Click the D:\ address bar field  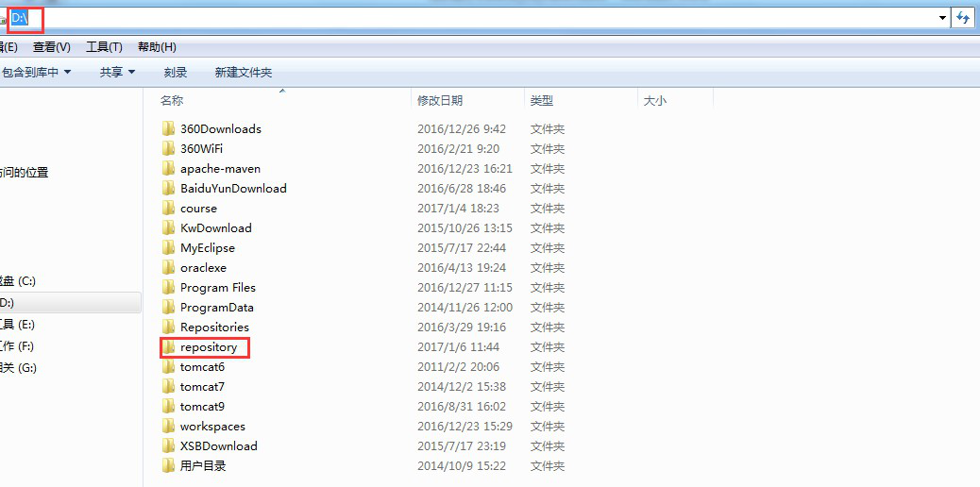pyautogui.click(x=472, y=18)
